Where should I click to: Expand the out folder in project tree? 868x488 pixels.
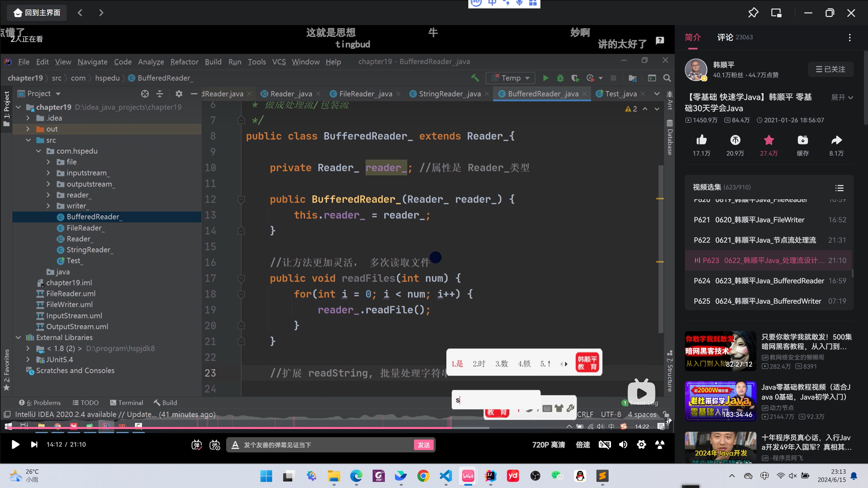click(x=28, y=129)
